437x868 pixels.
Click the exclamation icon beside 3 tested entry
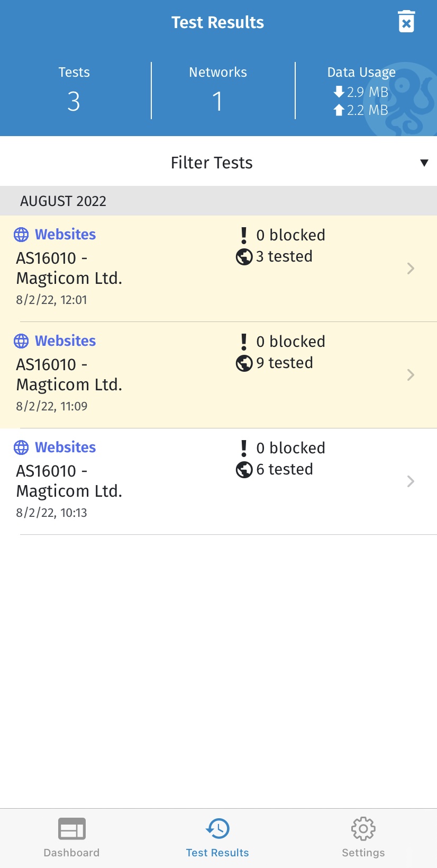(x=244, y=235)
